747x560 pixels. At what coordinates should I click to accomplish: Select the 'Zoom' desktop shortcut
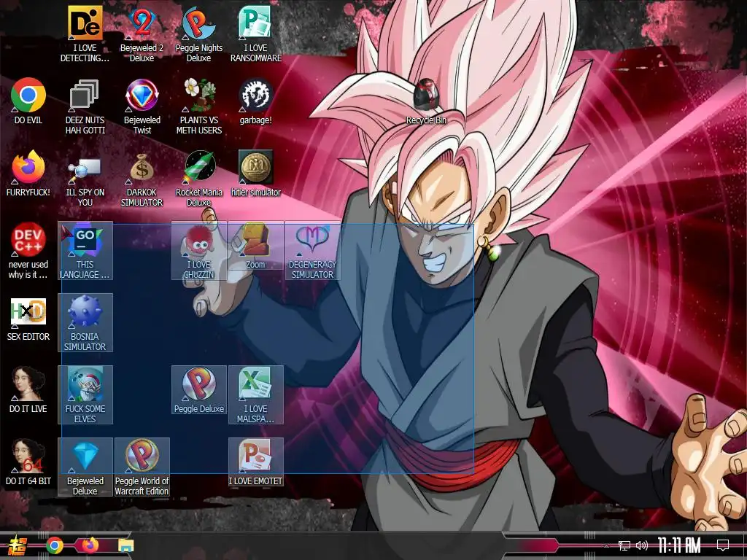[x=256, y=246]
